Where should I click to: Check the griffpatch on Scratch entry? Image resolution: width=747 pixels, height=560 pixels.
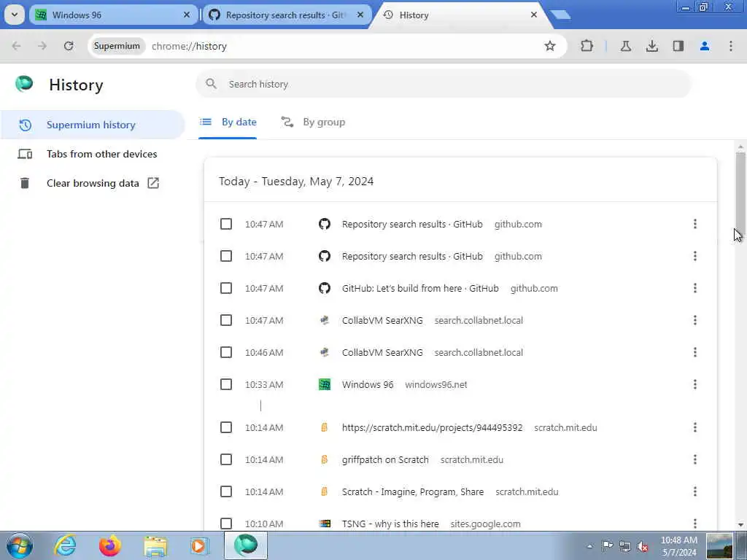(226, 459)
